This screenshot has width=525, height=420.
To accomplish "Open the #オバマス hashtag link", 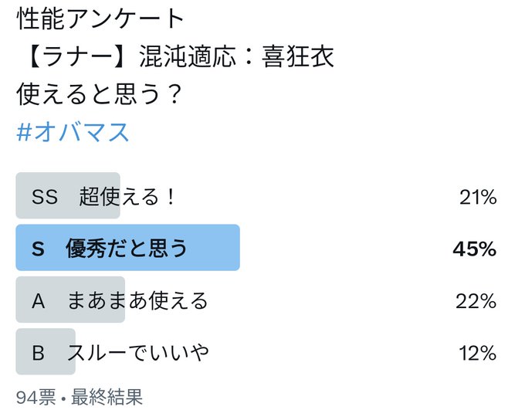I will coord(73,132).
